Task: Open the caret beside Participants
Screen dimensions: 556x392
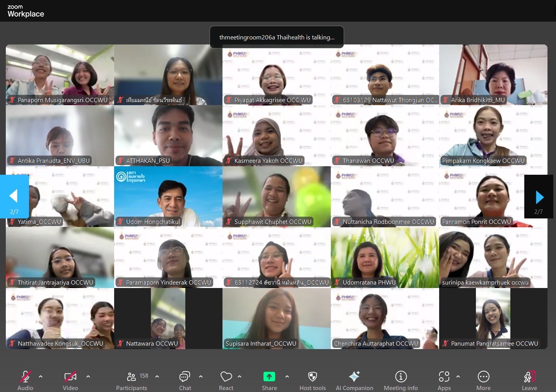Action: click(x=157, y=376)
